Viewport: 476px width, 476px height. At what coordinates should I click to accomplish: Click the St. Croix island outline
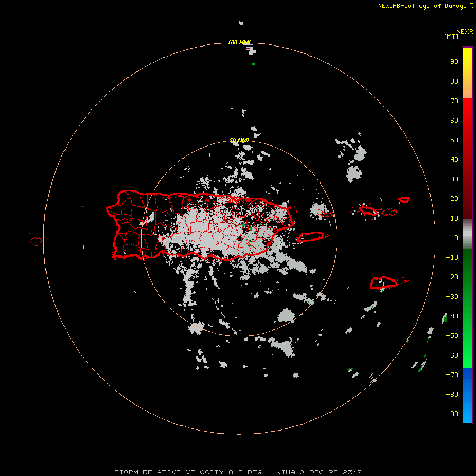[383, 282]
